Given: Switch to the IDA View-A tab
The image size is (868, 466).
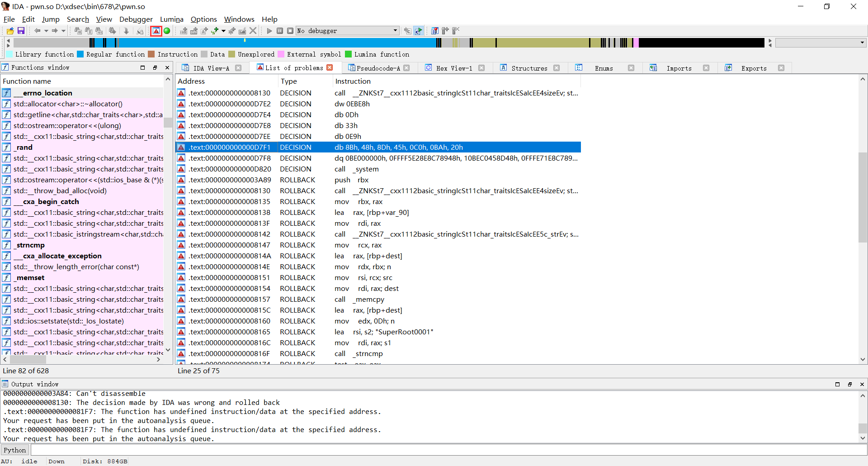Looking at the screenshot, I should [211, 68].
